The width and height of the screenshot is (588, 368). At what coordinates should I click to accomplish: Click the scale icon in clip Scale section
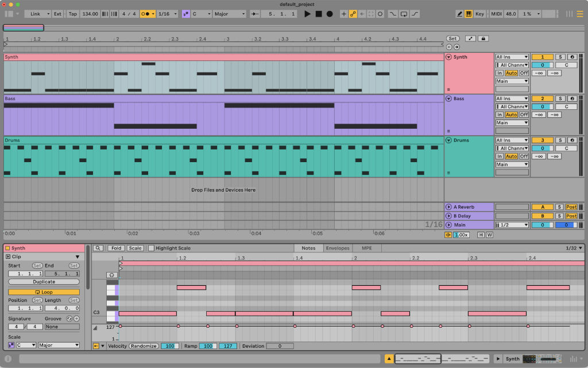pos(11,345)
